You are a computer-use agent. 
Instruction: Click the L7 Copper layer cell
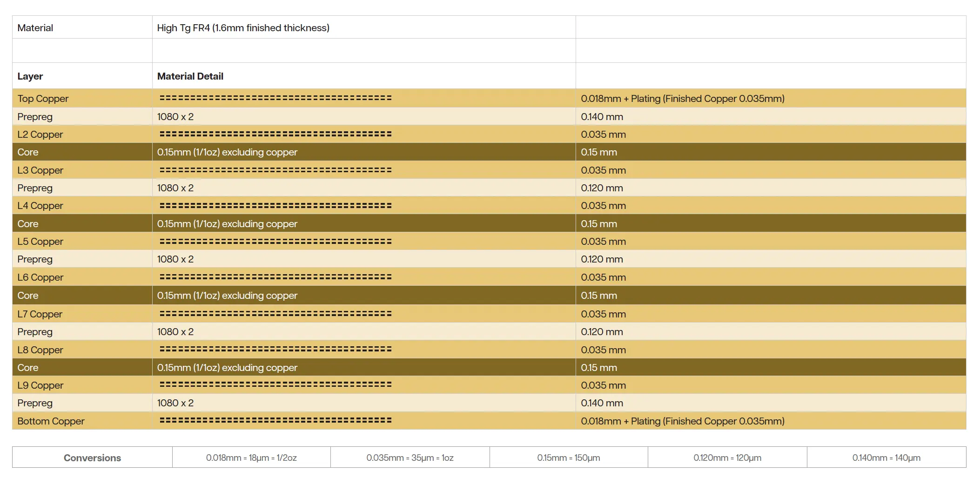(x=40, y=314)
